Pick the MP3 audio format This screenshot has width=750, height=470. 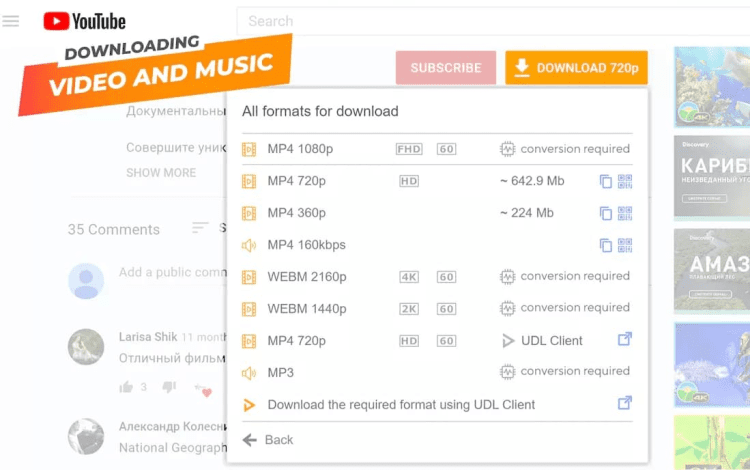pyautogui.click(x=280, y=373)
